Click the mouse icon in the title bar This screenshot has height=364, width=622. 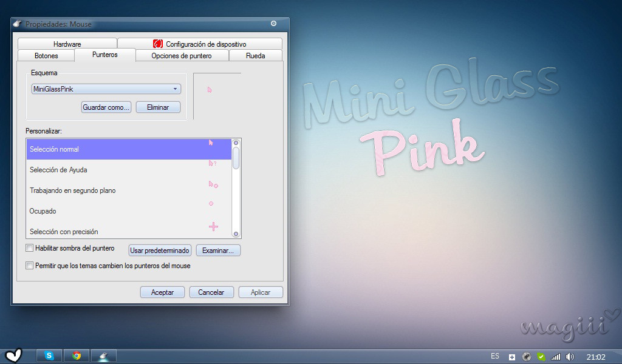coord(18,24)
